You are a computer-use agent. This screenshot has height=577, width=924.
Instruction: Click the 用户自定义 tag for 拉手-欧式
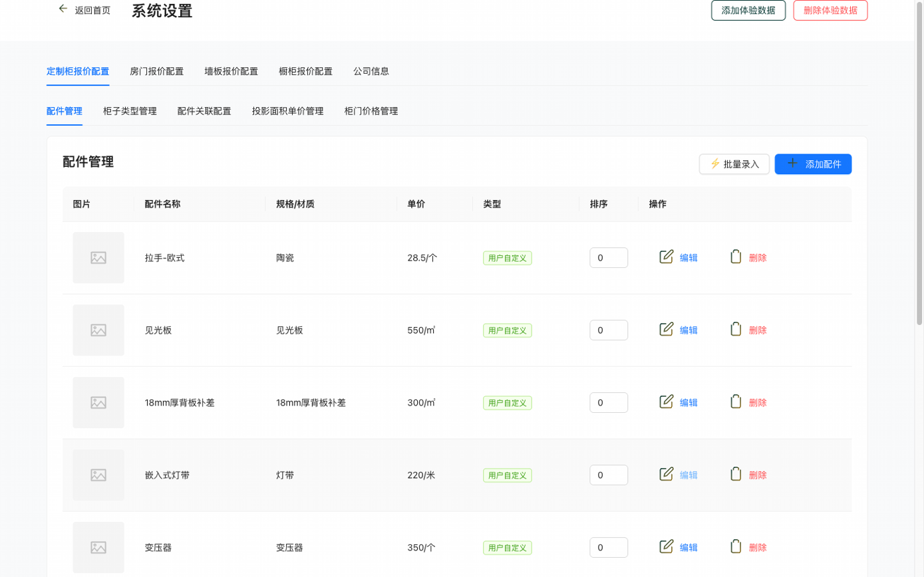pos(508,258)
